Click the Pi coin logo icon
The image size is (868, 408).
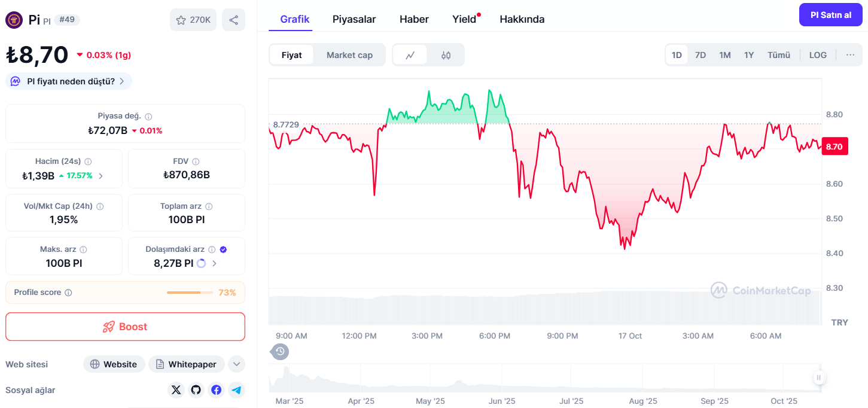14,20
